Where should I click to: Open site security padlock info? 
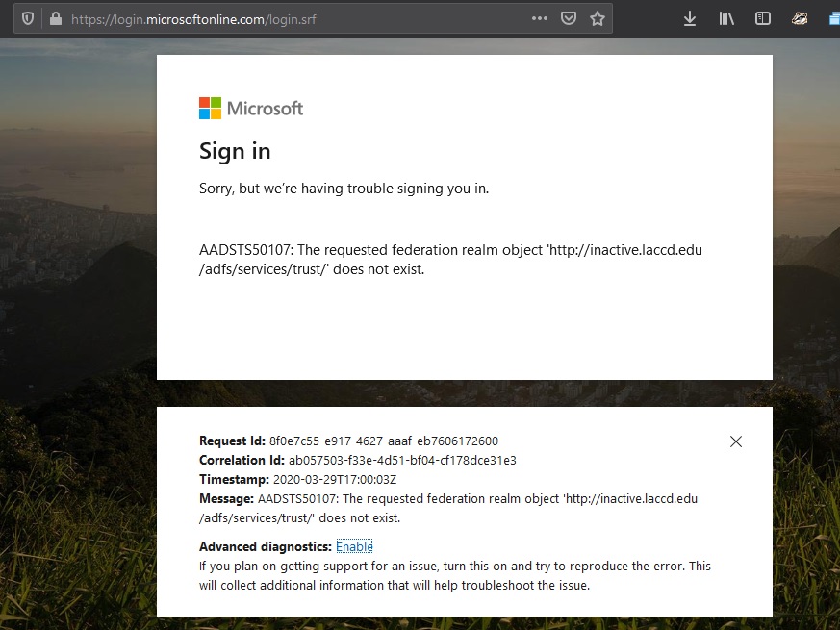(55, 18)
